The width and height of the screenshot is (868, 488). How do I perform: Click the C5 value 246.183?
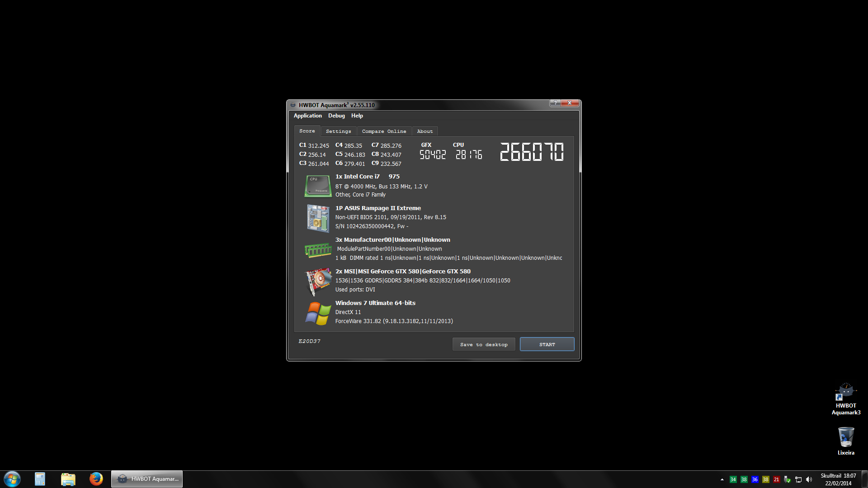pyautogui.click(x=354, y=155)
